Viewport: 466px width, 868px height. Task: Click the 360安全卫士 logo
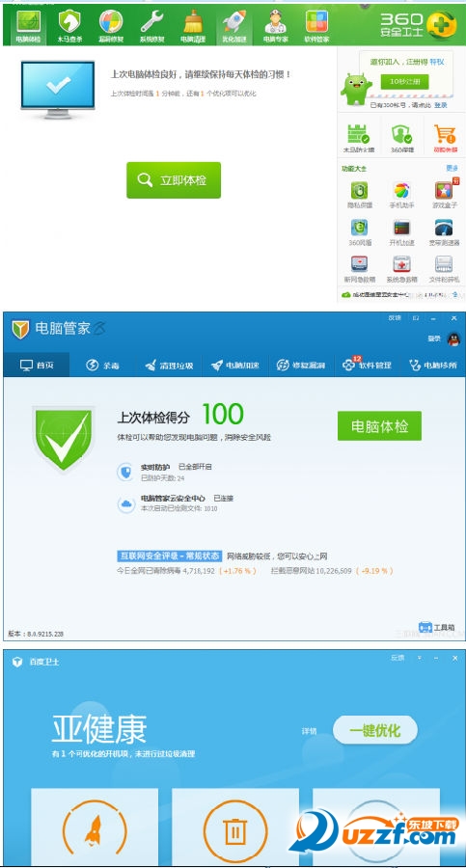tap(420, 24)
